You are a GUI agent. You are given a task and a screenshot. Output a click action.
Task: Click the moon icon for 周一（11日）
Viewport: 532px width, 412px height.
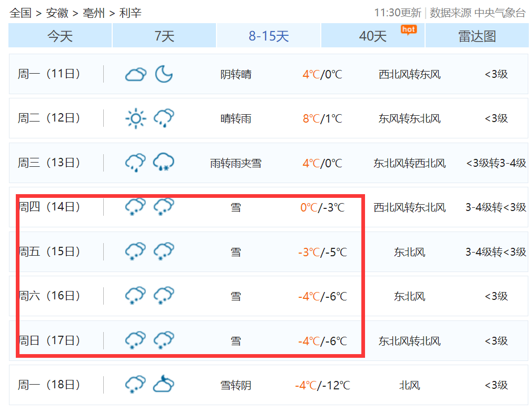(x=164, y=74)
